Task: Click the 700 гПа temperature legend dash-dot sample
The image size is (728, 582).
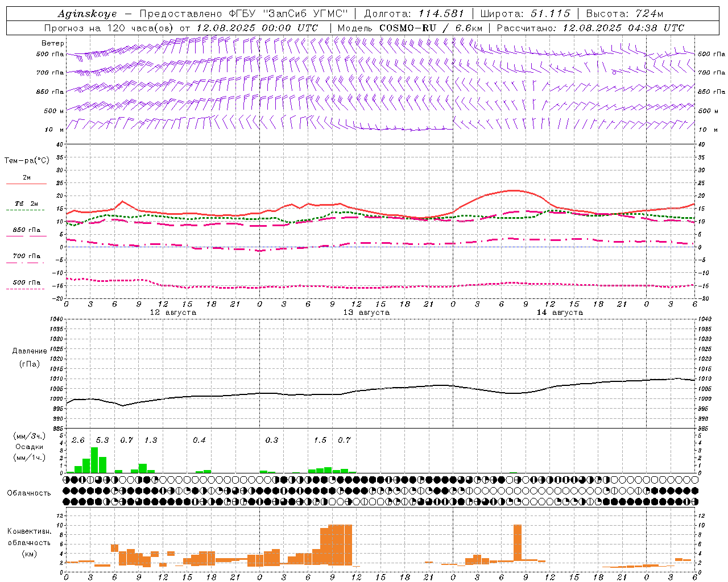Action: click(x=26, y=263)
